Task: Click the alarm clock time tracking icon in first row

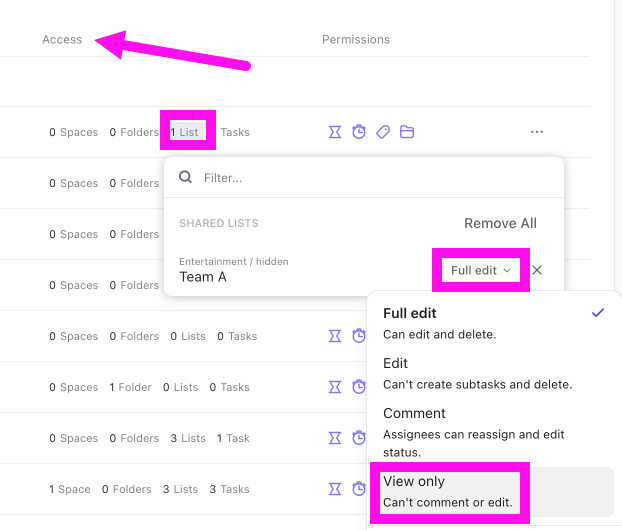Action: coord(359,132)
